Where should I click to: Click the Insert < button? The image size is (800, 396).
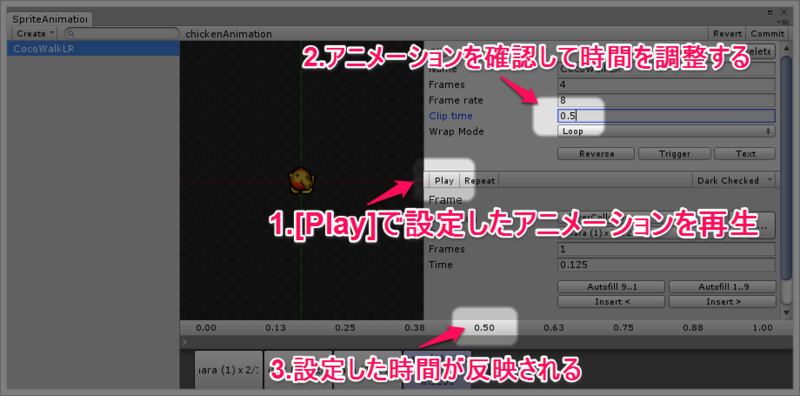click(611, 302)
